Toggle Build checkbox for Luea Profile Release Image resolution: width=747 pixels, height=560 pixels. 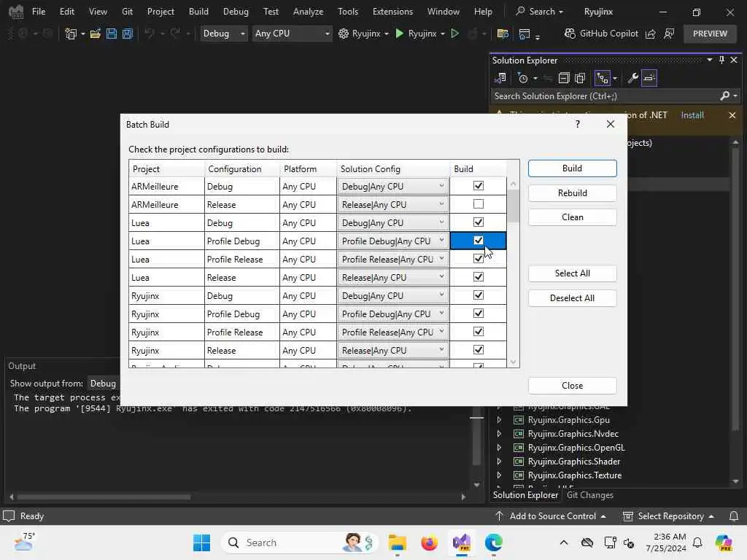click(479, 259)
